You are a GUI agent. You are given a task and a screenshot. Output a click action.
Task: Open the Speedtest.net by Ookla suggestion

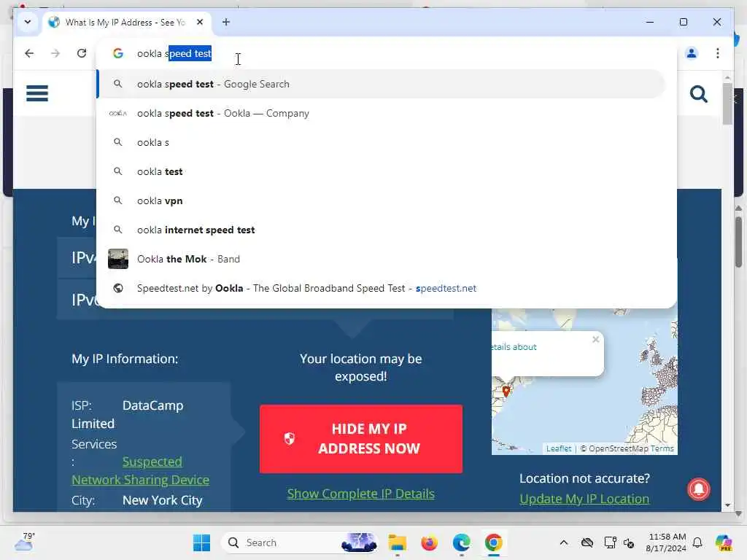(x=381, y=288)
